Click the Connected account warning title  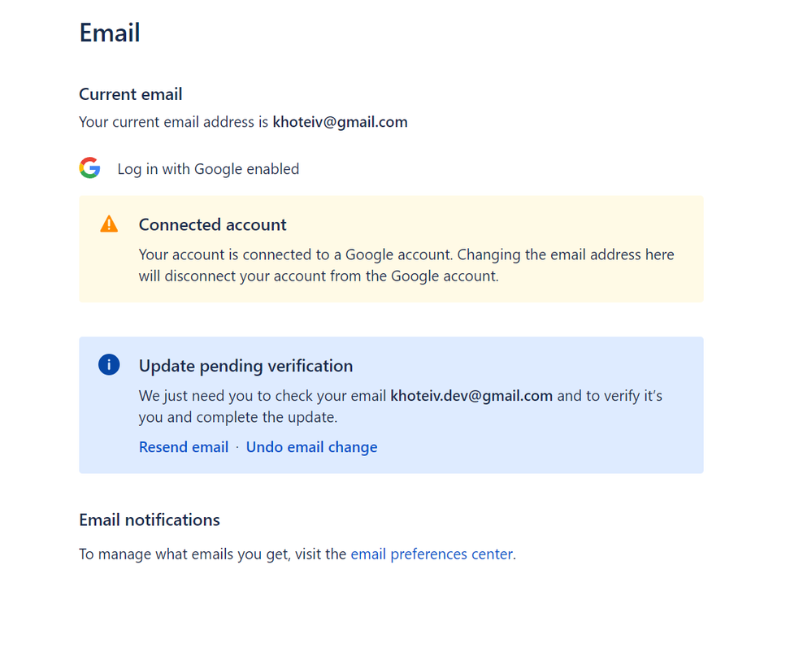tap(212, 224)
